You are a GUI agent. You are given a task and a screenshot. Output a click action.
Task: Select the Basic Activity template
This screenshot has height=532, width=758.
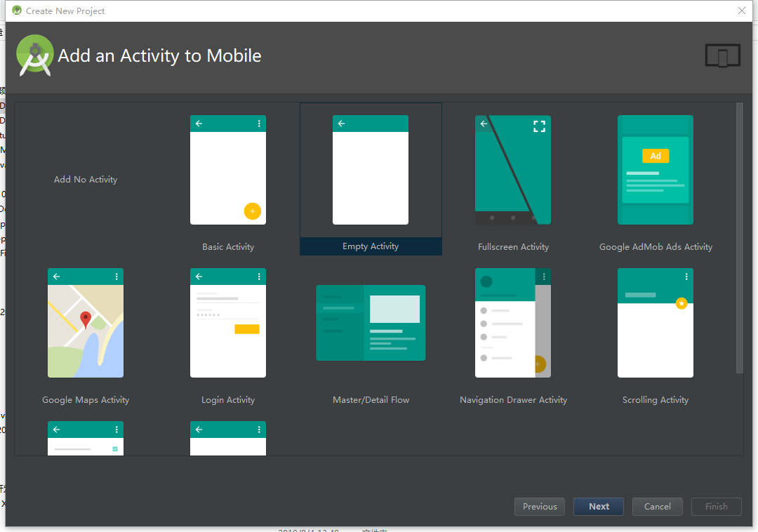(228, 170)
